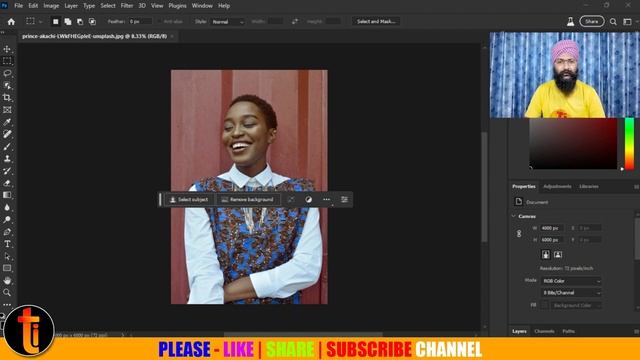The width and height of the screenshot is (640, 360).
Task: Click the Share button
Action: tap(592, 21)
